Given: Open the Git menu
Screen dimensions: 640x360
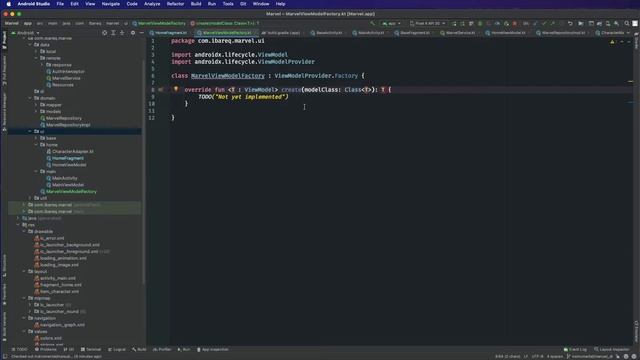Looking at the screenshot, I should 243,4.
